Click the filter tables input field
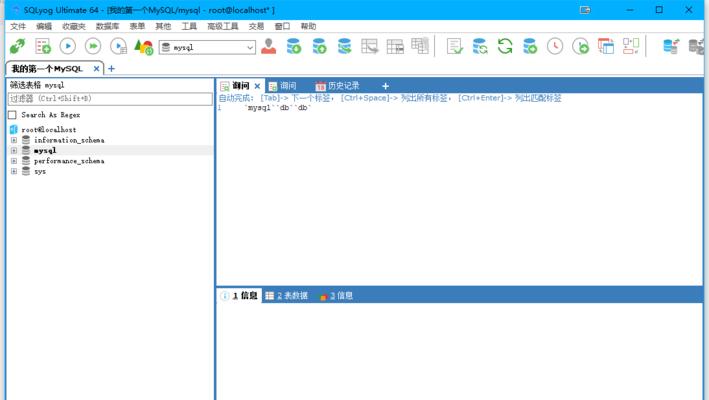The width and height of the screenshot is (709, 400). tap(110, 99)
